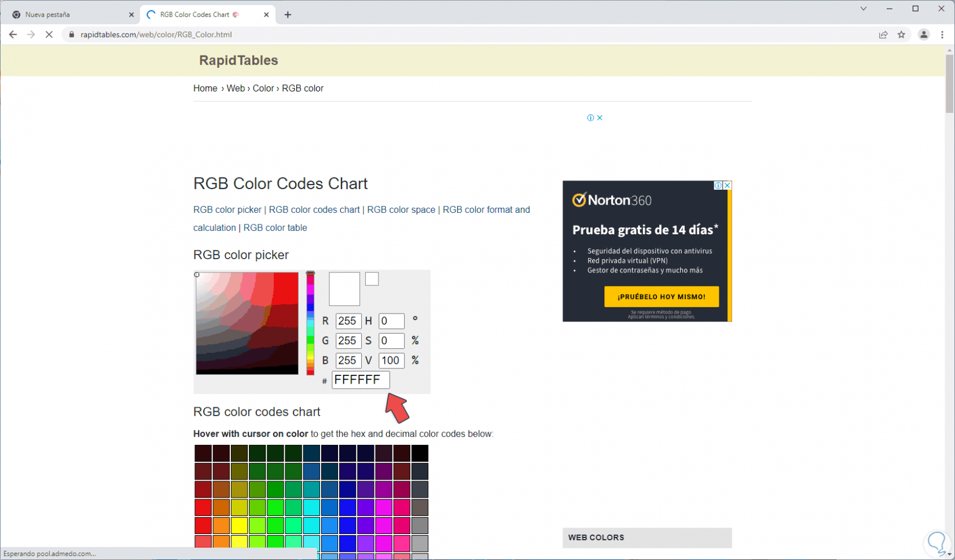Stop loading the page
The image size is (955, 560).
click(49, 35)
